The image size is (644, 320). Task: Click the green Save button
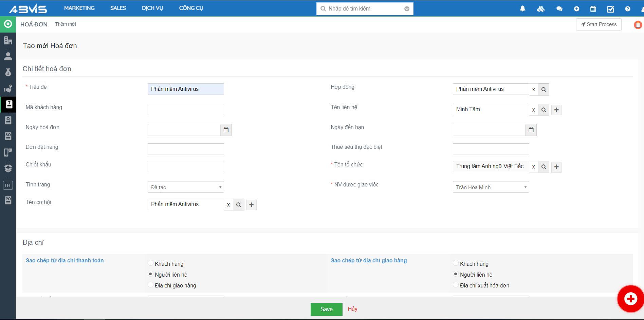(x=326, y=309)
